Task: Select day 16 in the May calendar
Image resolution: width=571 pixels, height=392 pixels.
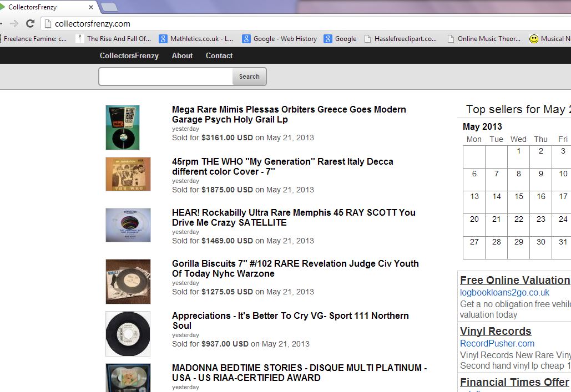Action: click(x=541, y=202)
